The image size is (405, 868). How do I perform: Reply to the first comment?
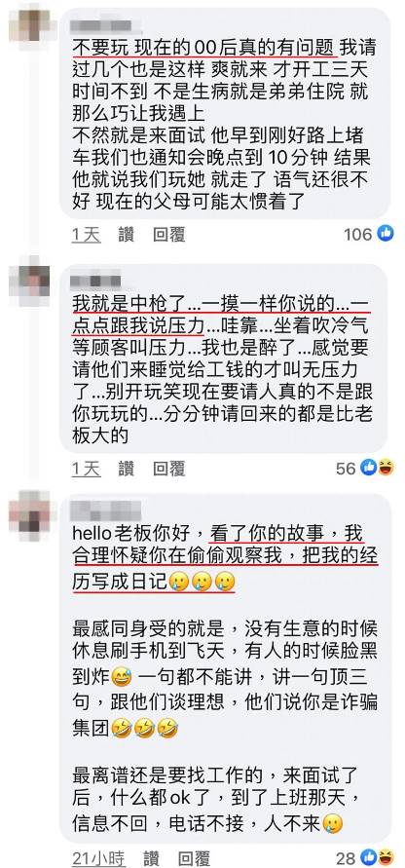pyautogui.click(x=168, y=235)
